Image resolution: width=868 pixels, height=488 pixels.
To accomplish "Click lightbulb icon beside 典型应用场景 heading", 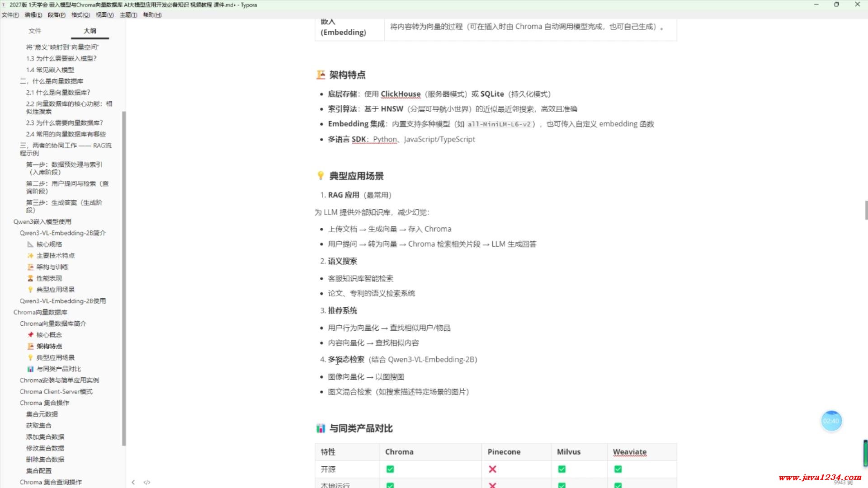I will (321, 176).
